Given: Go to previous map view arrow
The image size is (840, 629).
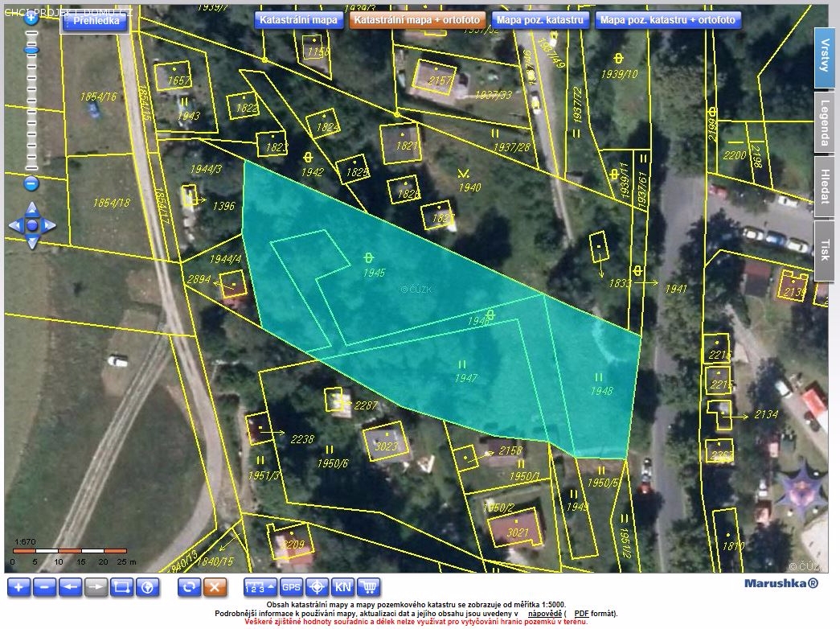Looking at the screenshot, I should pos(71,586).
